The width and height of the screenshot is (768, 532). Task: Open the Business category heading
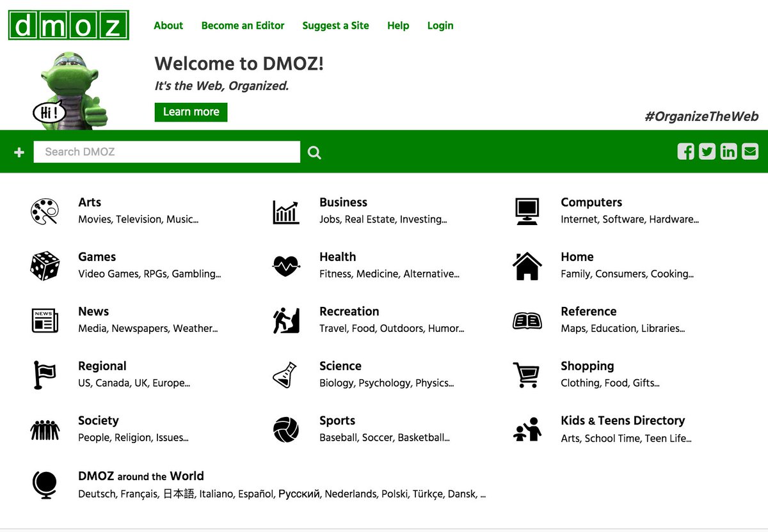click(x=343, y=202)
